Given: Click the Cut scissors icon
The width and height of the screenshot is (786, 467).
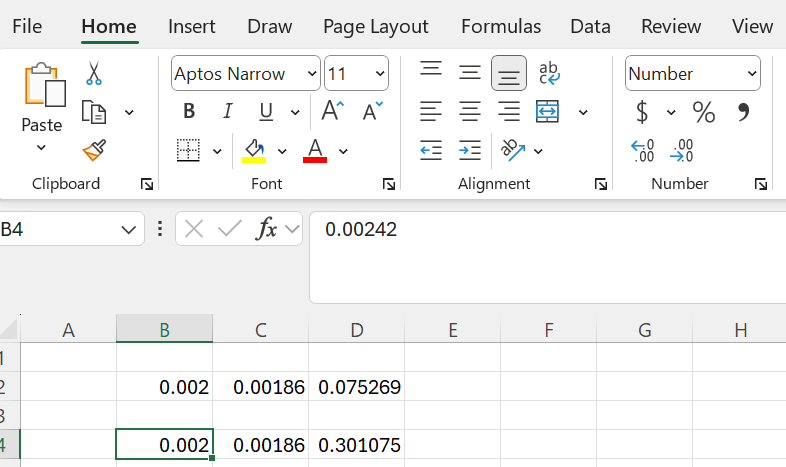Looking at the screenshot, I should (94, 73).
